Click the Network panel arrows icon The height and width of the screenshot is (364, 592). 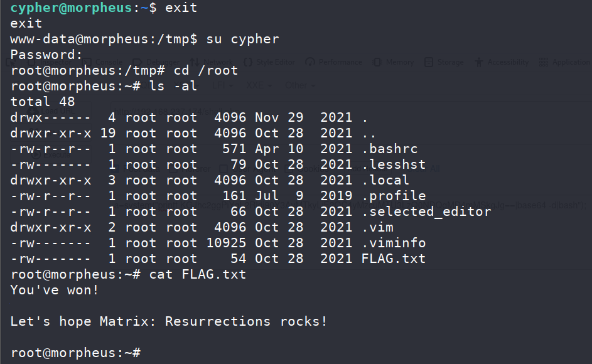click(195, 62)
